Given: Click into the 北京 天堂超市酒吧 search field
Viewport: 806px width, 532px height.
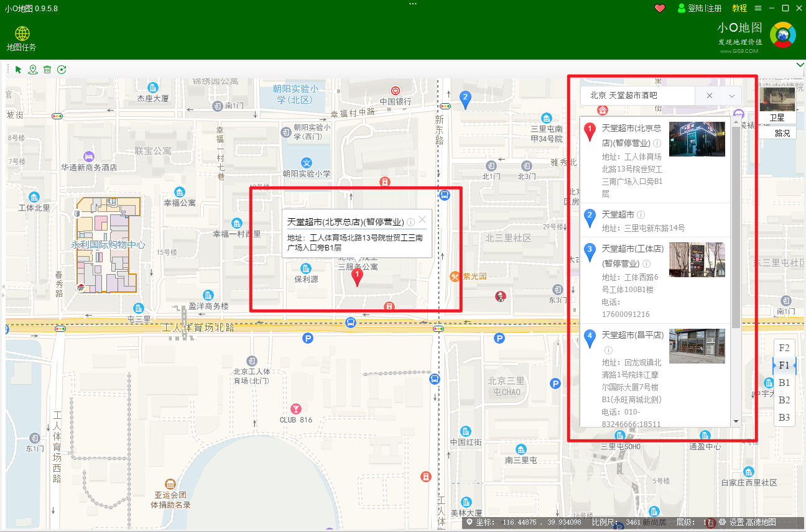Looking at the screenshot, I should coord(637,96).
